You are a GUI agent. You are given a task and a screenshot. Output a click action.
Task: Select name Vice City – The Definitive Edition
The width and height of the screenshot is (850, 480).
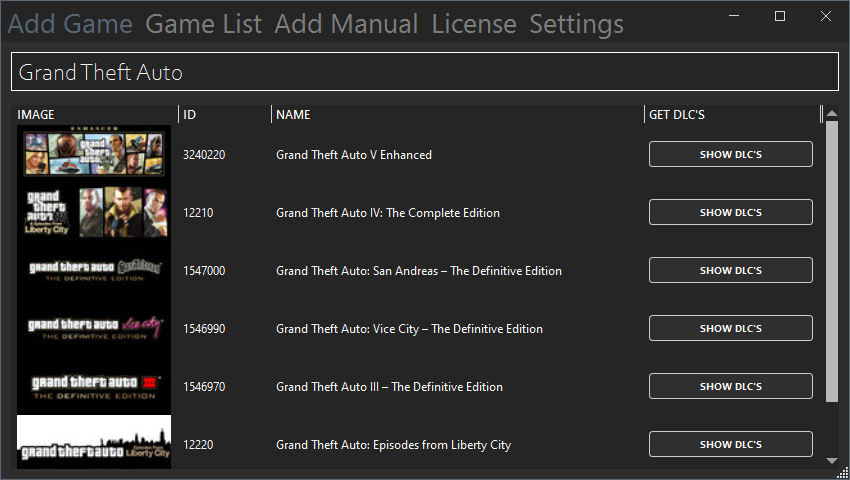(409, 329)
